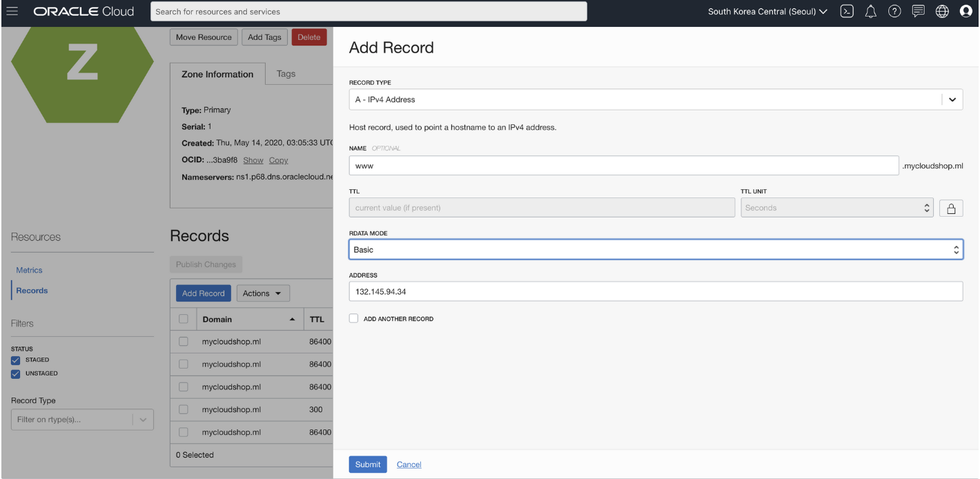The width and height of the screenshot is (980, 479).
Task: Open the RDATA Mode Basic dropdown
Action: [x=656, y=250]
